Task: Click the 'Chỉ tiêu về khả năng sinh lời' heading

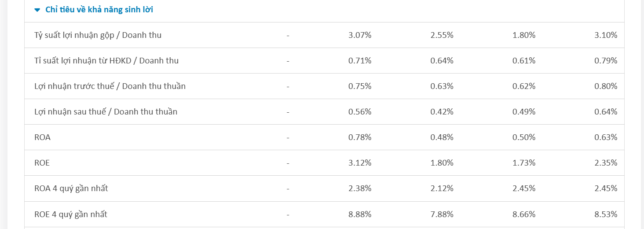Action: click(x=99, y=10)
